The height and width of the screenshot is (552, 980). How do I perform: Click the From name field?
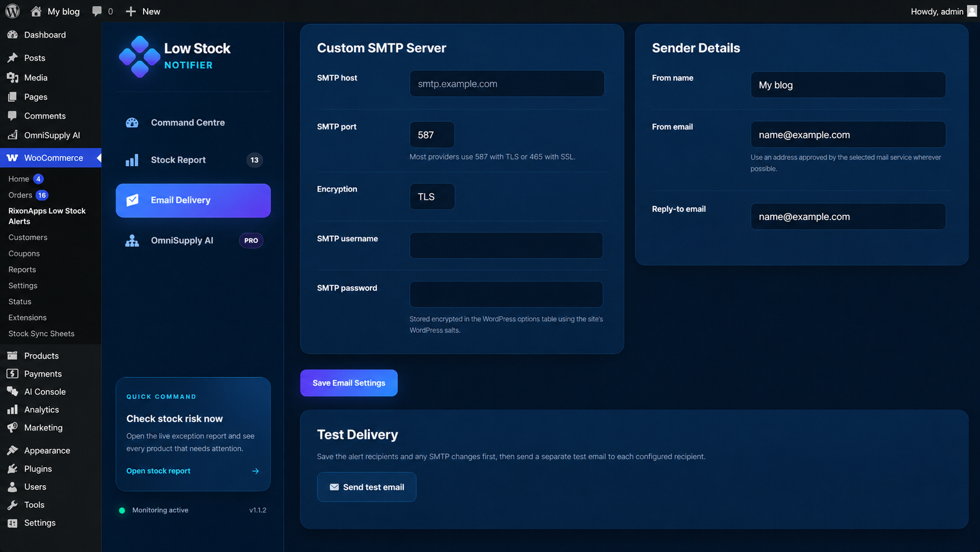848,85
